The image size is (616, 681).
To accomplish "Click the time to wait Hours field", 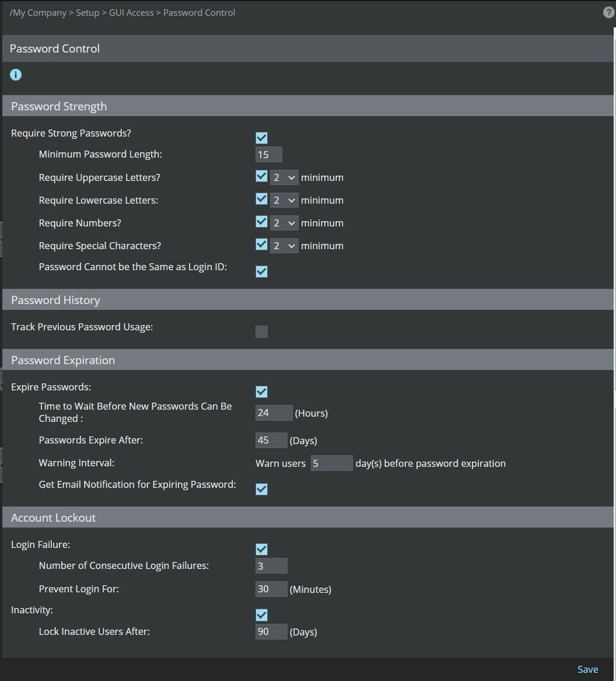I will coord(274,413).
